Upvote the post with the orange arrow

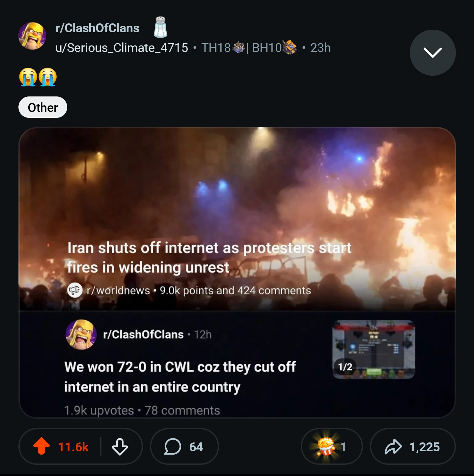pyautogui.click(x=42, y=446)
